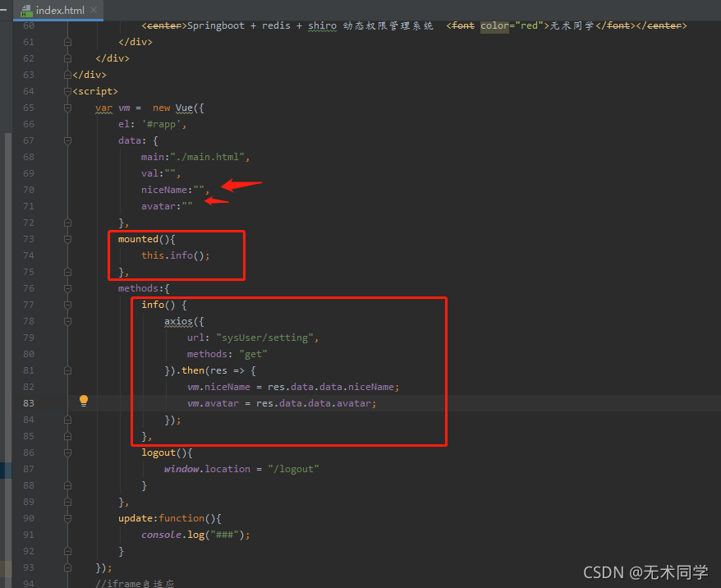Click fold end marker on line 92
721x588 pixels.
[67, 551]
